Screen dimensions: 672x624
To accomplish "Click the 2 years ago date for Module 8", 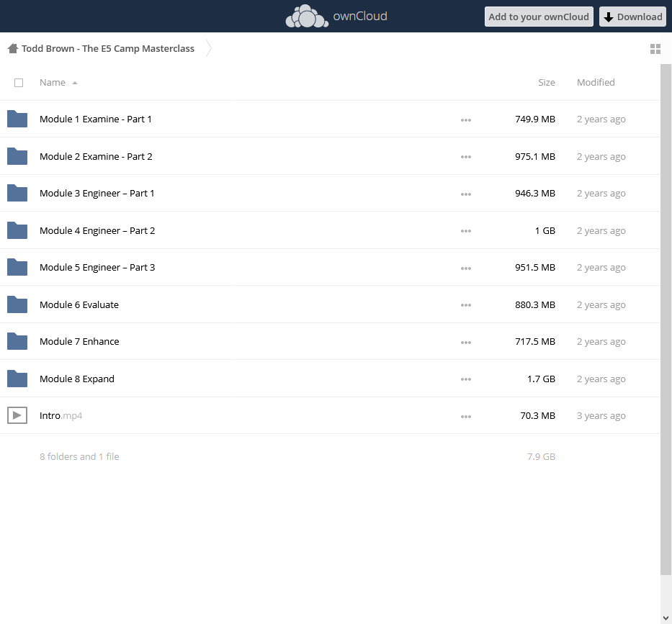I will coord(601,379).
